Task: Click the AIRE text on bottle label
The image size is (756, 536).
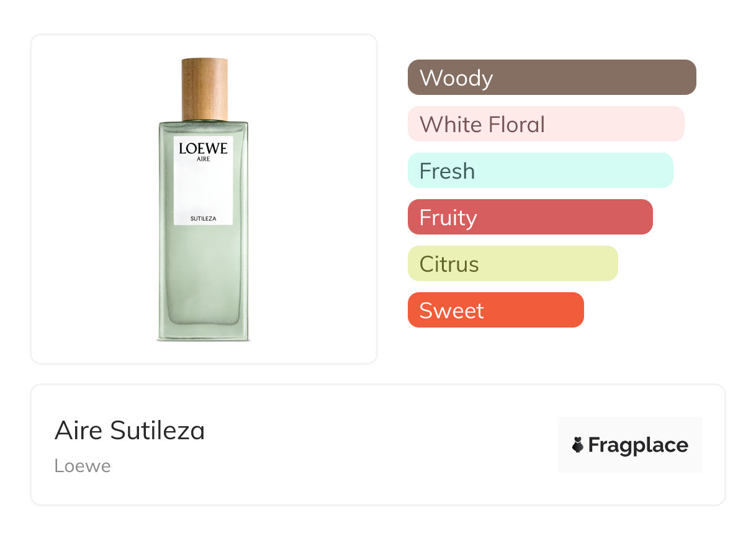Action: 203,160
